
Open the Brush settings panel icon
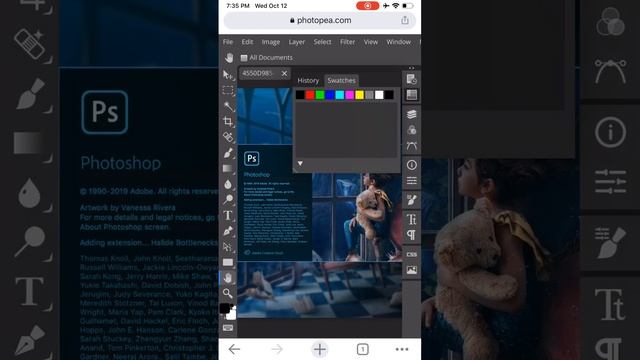tap(411, 200)
